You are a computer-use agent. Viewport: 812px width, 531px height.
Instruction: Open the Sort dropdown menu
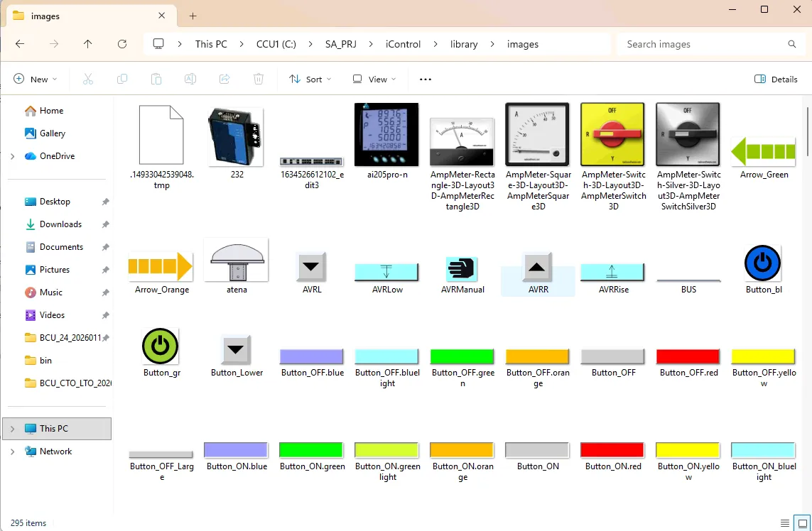tap(310, 80)
